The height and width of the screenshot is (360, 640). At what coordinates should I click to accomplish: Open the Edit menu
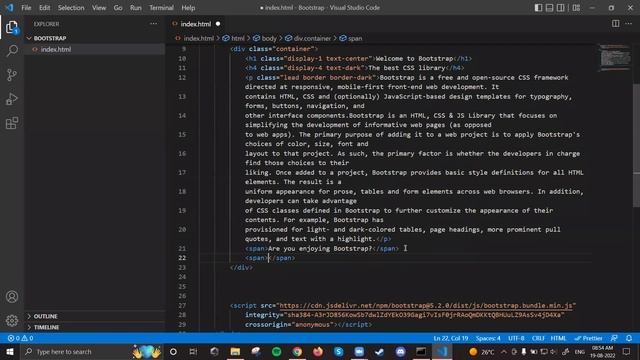44,8
